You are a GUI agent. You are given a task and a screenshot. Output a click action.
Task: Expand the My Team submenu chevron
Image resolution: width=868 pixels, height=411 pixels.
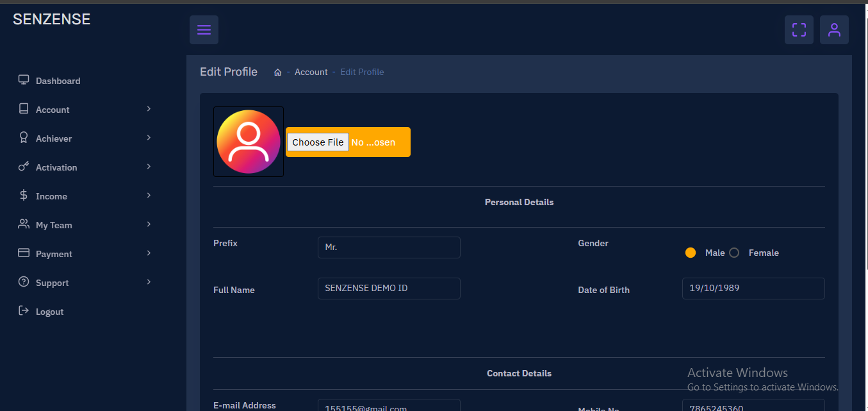pyautogui.click(x=149, y=224)
